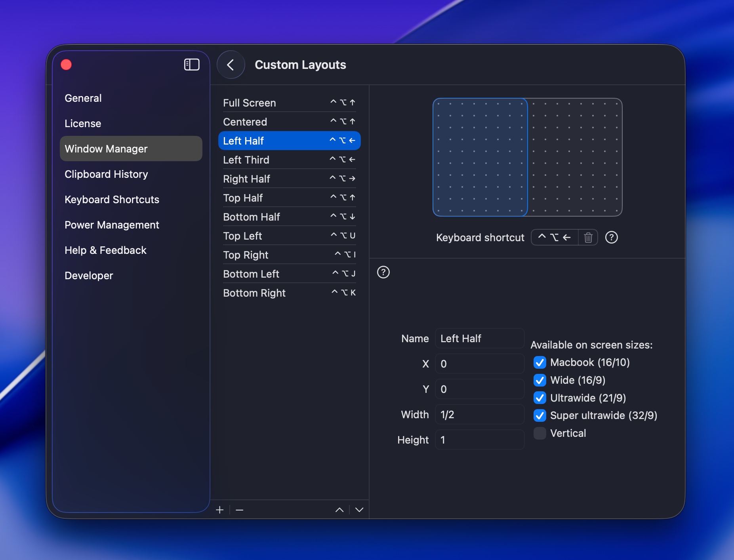Image resolution: width=734 pixels, height=560 pixels.
Task: Uncheck Super ultrawide (32/9) screen size
Action: coord(539,415)
